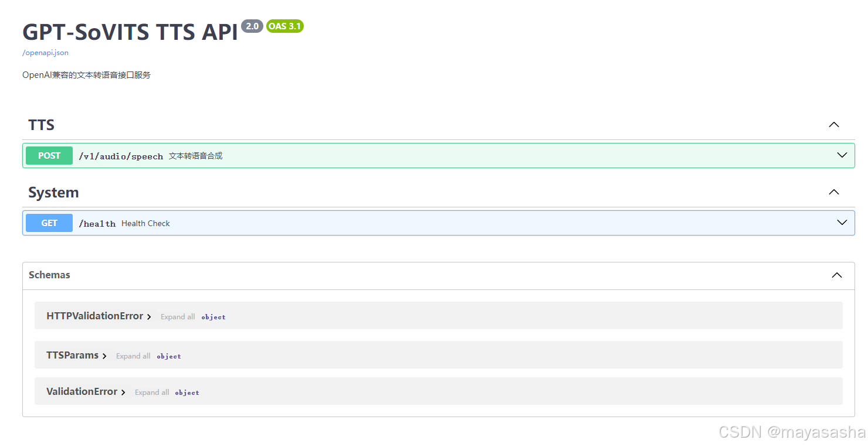Expand the /v1/audio/speech endpoint arrow
Viewport: 868px width, 447px height.
(842, 155)
